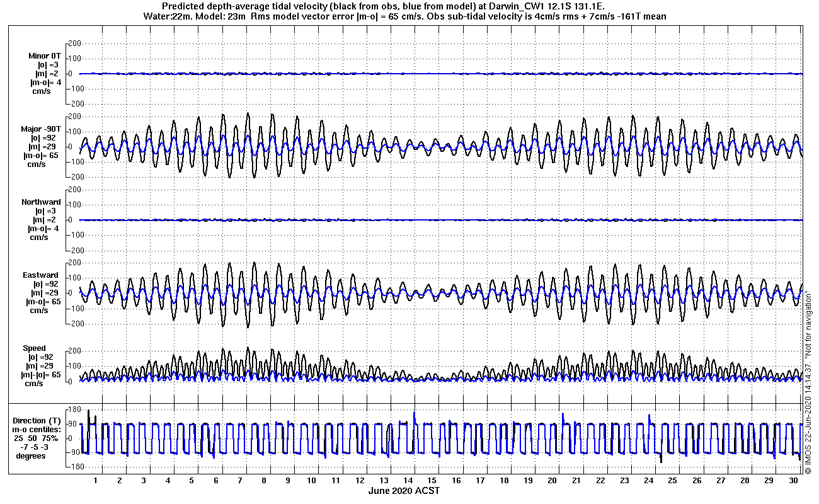The height and width of the screenshot is (504, 819).
Task: Click the '200' tick on the Speed axis
Action: (x=75, y=351)
